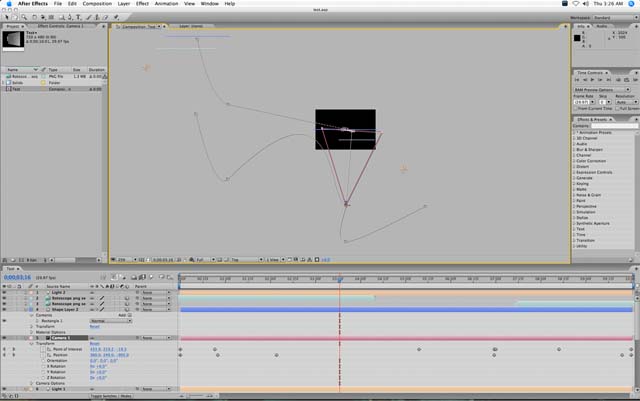Select the Brush tool in toolbar

tap(89, 17)
